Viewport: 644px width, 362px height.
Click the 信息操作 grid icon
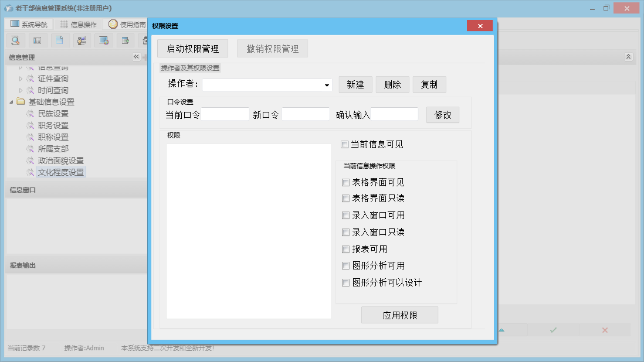(x=64, y=24)
